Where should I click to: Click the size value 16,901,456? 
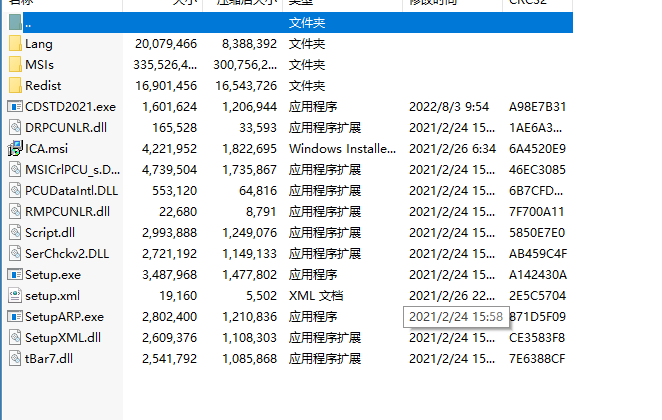click(166, 86)
